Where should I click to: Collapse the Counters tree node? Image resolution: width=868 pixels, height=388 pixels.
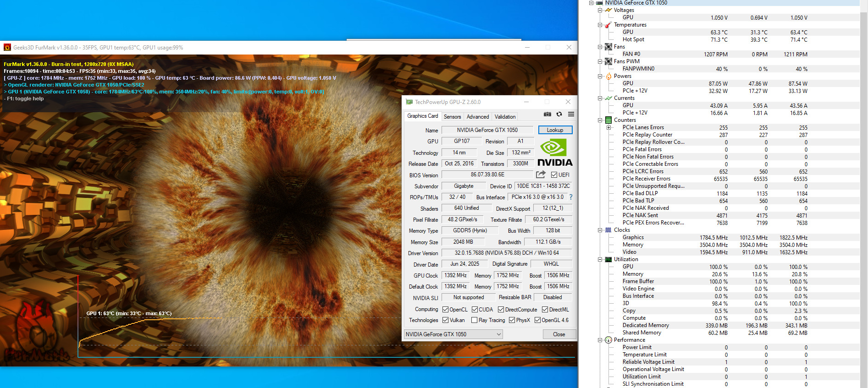(600, 120)
